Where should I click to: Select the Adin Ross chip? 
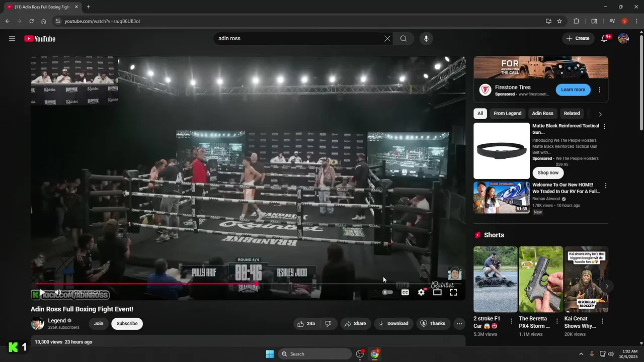coord(542,114)
